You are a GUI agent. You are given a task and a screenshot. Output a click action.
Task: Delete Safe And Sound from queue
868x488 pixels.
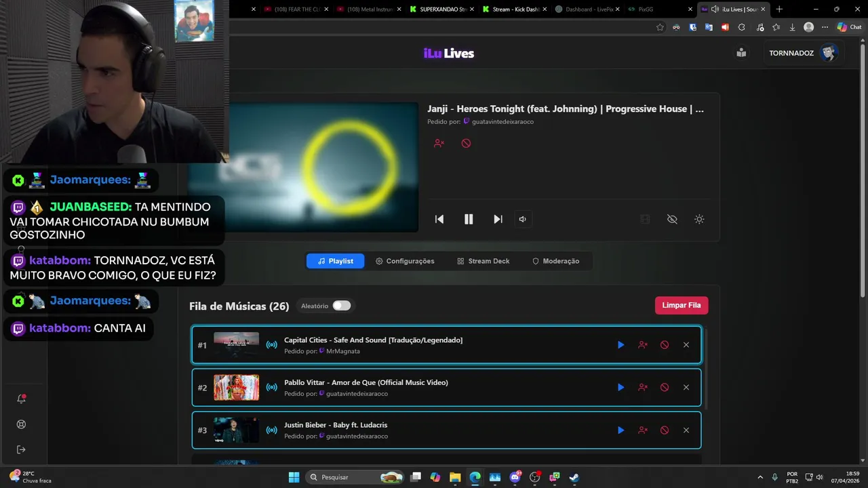coord(686,345)
